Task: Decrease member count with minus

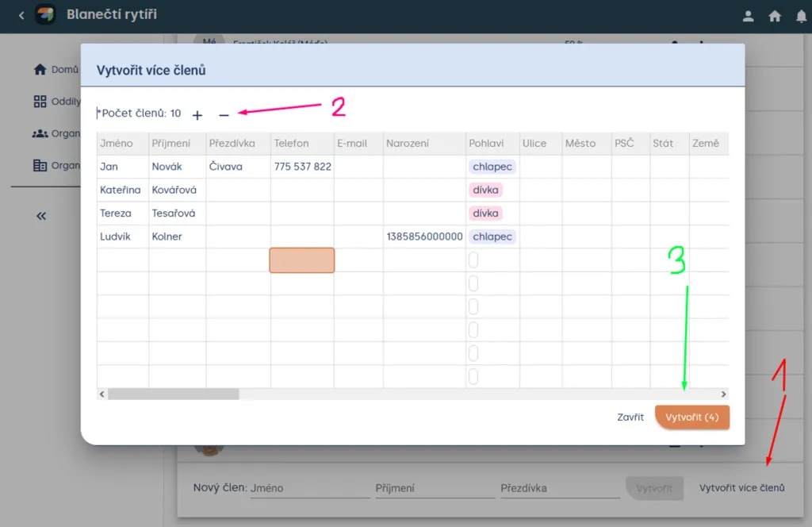Action: click(x=224, y=115)
